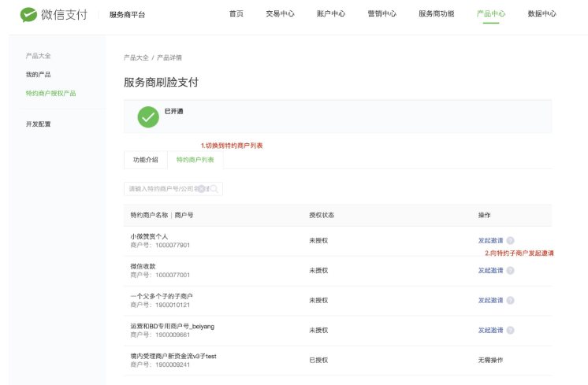This screenshot has height=385, width=588.
Task: Click the green 已开通 checkmark icon
Action: 148,117
